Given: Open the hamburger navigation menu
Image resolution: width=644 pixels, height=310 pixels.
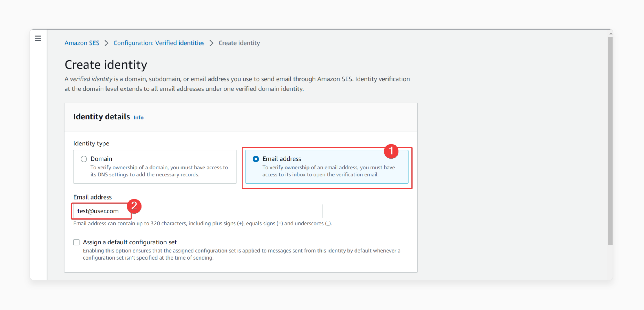Looking at the screenshot, I should [x=38, y=38].
